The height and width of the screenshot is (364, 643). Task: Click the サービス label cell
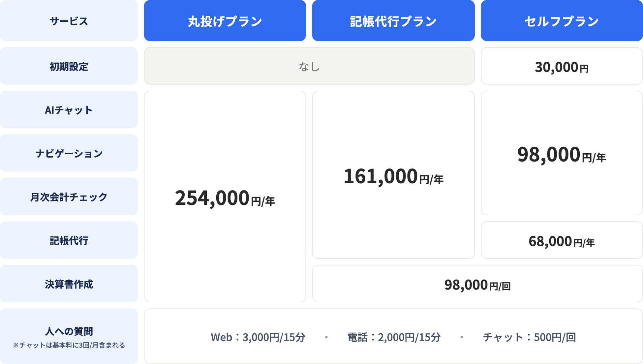[x=69, y=21]
